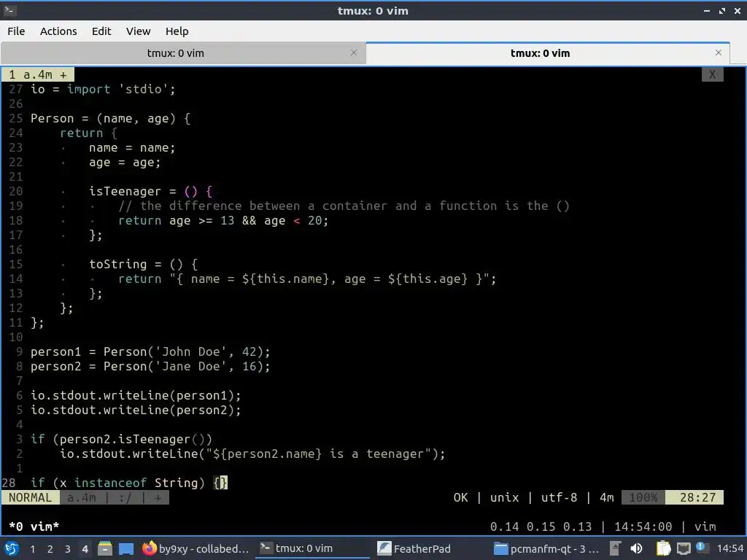Select the a.4m vim buffer tab
747x560 pixels.
tap(38, 75)
